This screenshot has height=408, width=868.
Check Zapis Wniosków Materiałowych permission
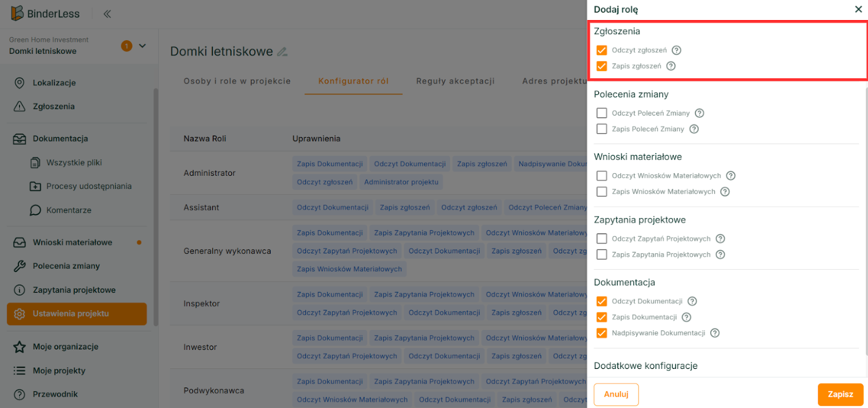pyautogui.click(x=602, y=192)
